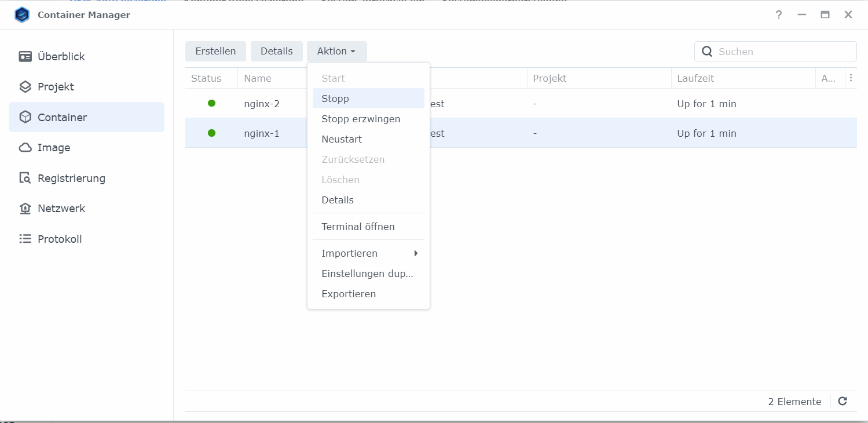
Task: View the Protokoll log section
Action: [58, 238]
